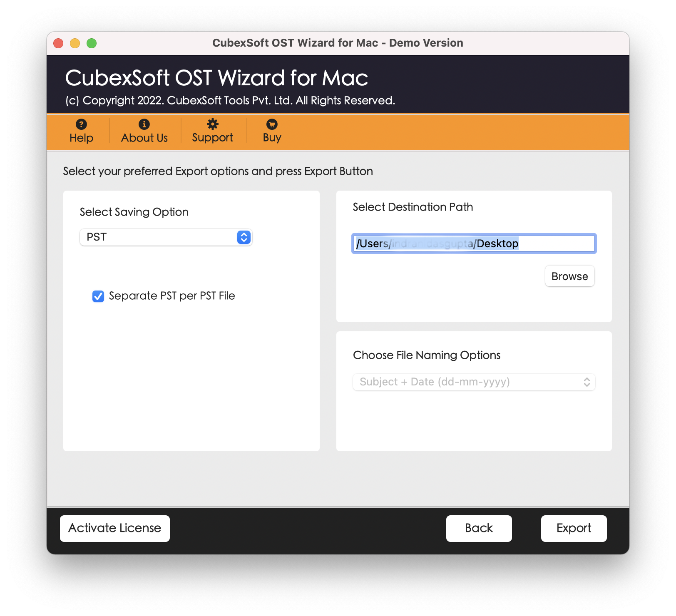Minimize the window with the yellow button
Screen dimensions: 676x616
(75, 43)
